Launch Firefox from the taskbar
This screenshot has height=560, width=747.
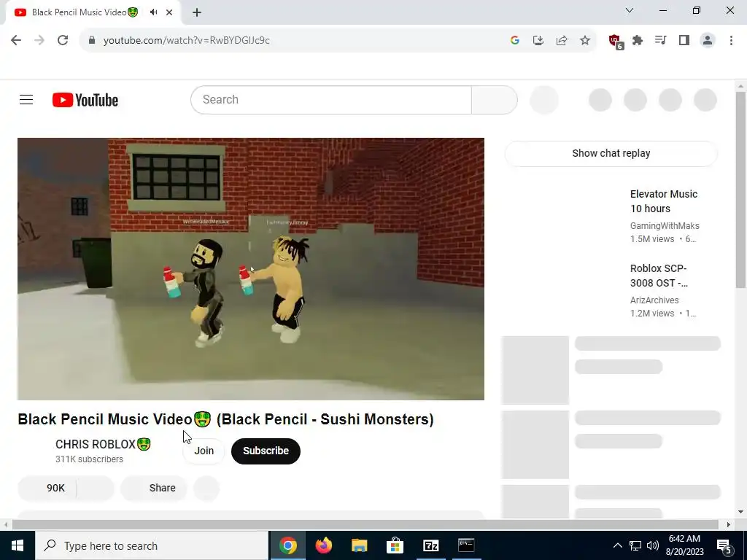pyautogui.click(x=323, y=545)
